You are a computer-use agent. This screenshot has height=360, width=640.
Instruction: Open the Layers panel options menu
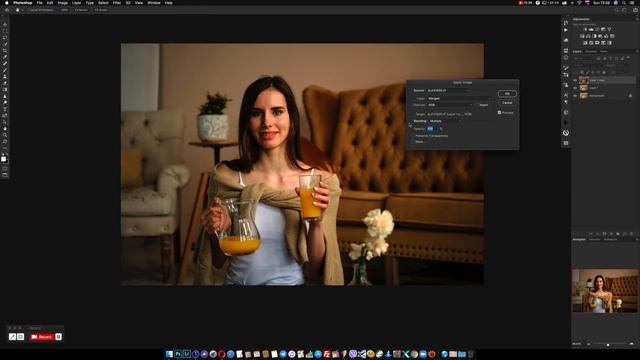[x=637, y=51]
